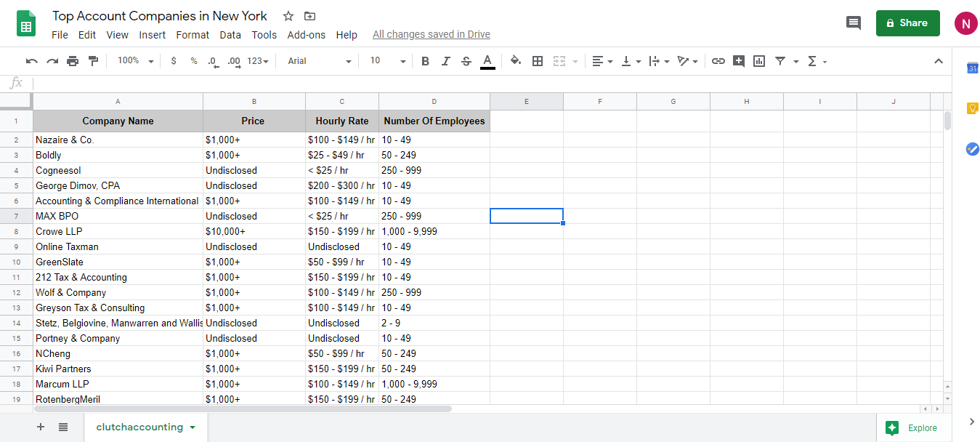The height and width of the screenshot is (442, 980).
Task: Open the clutchaccounting tab dropdown arrow
Action: pos(193,427)
